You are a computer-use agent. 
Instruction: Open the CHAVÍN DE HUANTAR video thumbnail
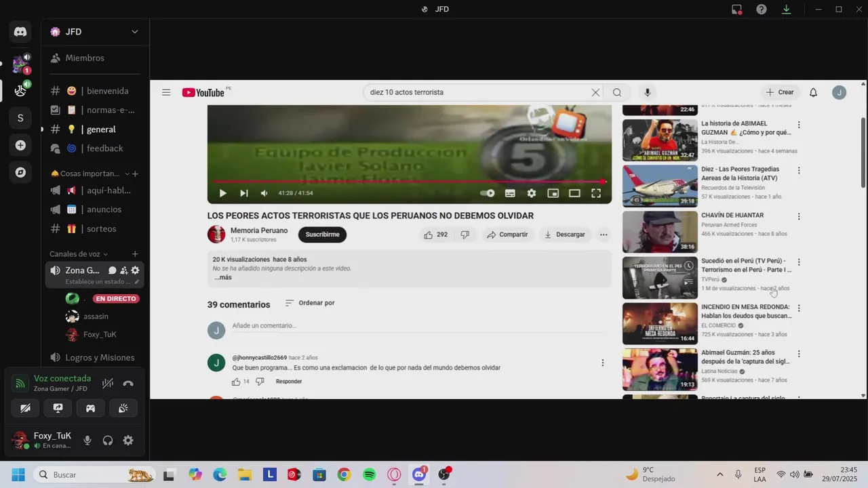[x=660, y=232]
